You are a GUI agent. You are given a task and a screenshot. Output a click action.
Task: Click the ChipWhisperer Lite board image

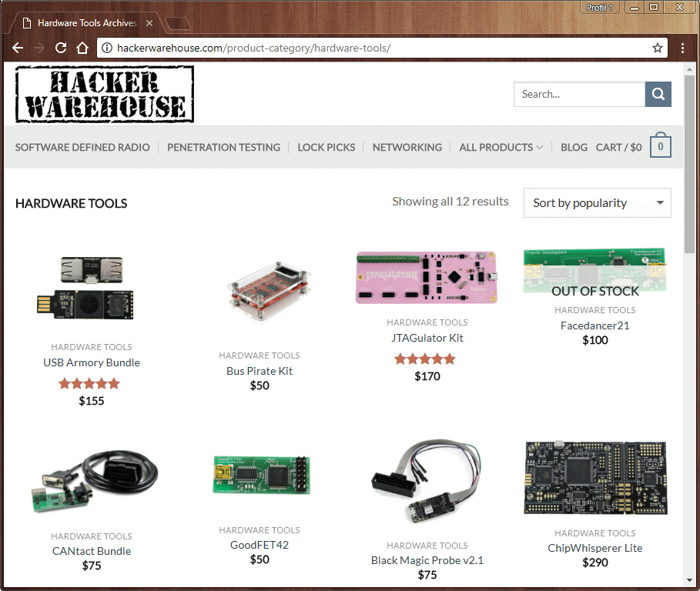point(595,478)
